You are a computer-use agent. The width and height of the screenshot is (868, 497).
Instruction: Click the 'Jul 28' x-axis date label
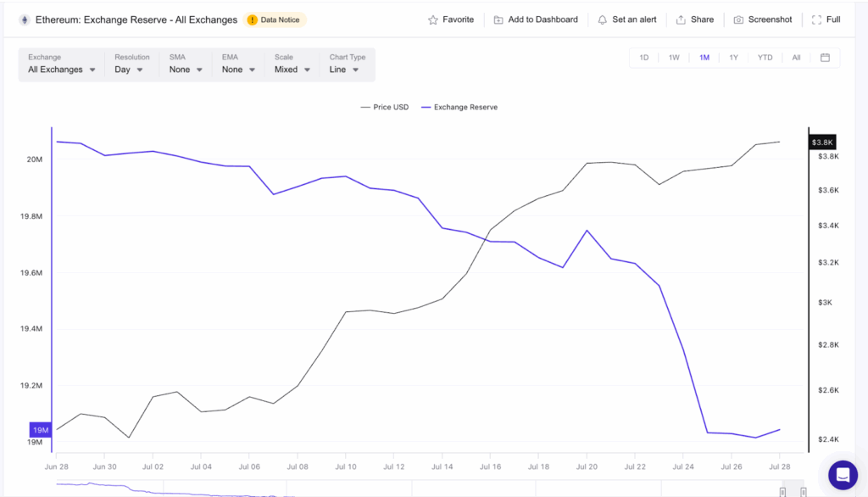[x=780, y=466]
